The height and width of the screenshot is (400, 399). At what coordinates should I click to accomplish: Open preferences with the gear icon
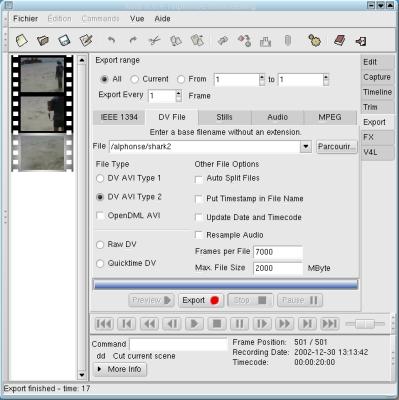tap(314, 41)
